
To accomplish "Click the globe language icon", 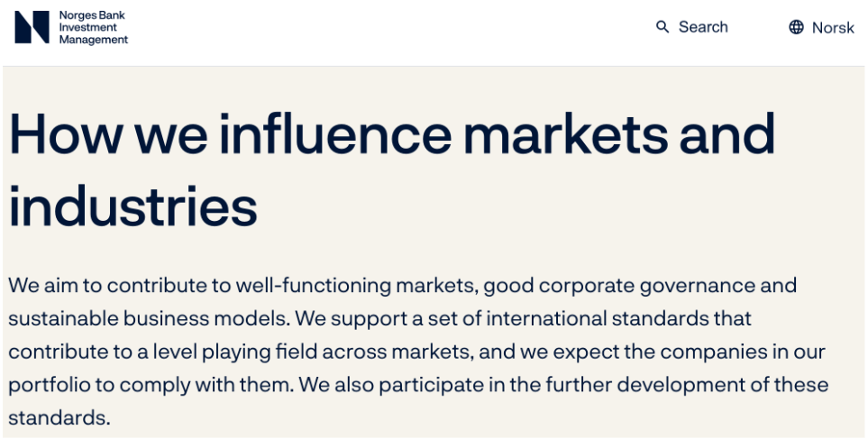I will 796,27.
